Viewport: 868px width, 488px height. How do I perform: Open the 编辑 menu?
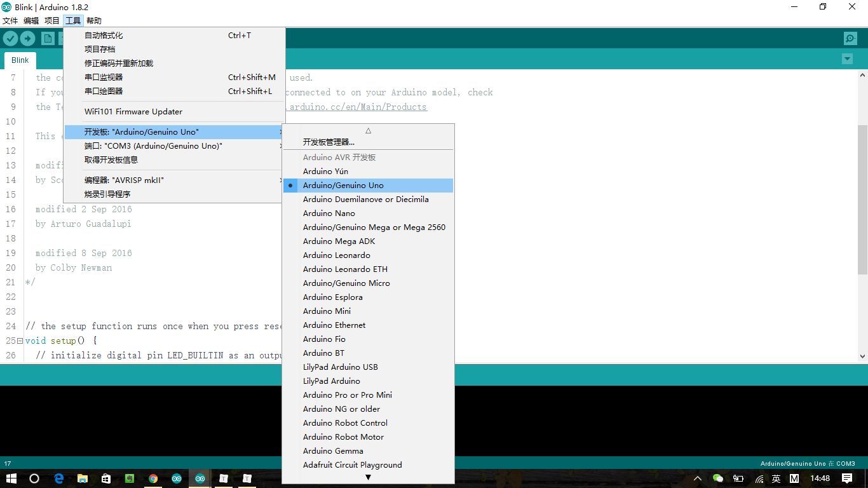point(31,21)
